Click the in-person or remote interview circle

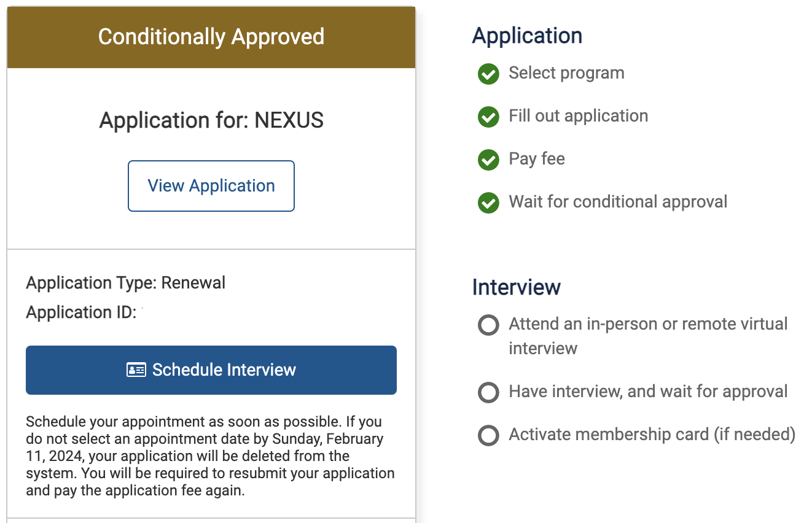(x=488, y=325)
